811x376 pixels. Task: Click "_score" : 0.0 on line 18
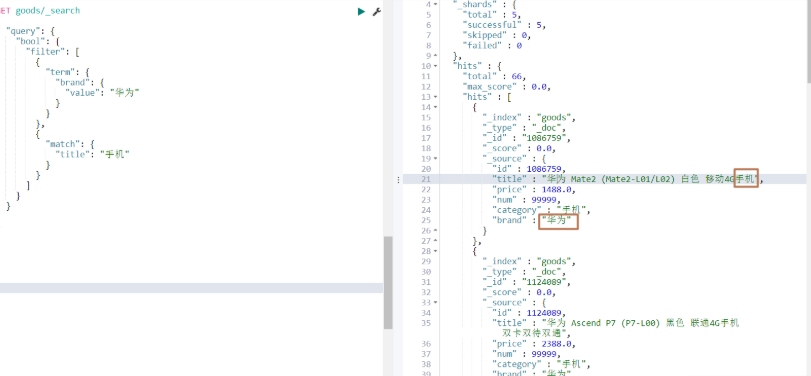(519, 148)
